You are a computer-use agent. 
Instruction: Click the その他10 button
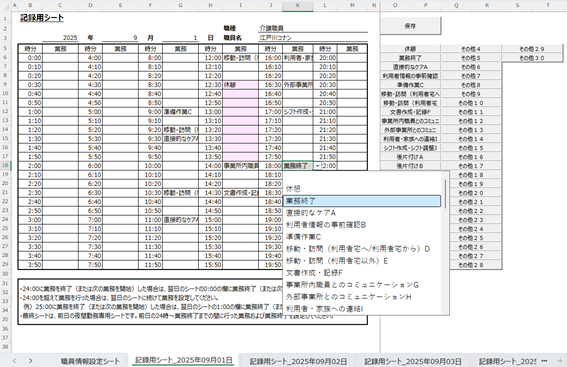click(471, 103)
